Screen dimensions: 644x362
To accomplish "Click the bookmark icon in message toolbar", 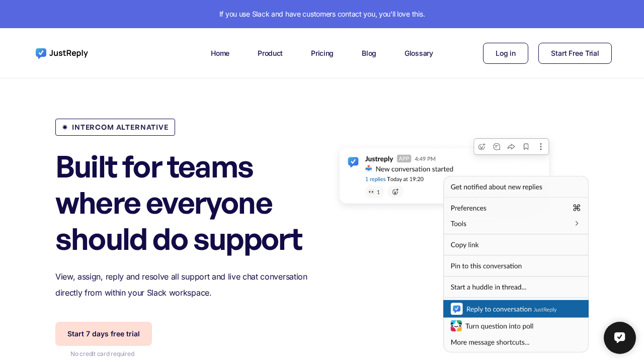I will coord(526,147).
